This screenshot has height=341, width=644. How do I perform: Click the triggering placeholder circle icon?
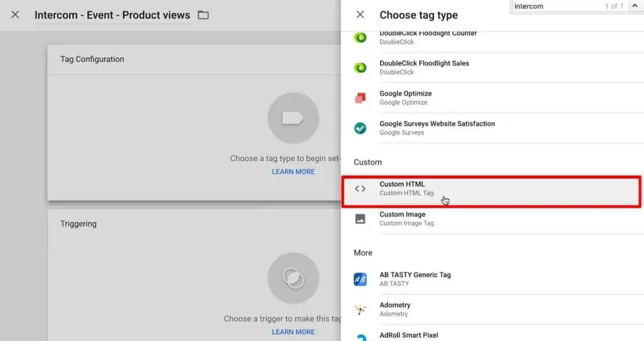pyautogui.click(x=293, y=279)
